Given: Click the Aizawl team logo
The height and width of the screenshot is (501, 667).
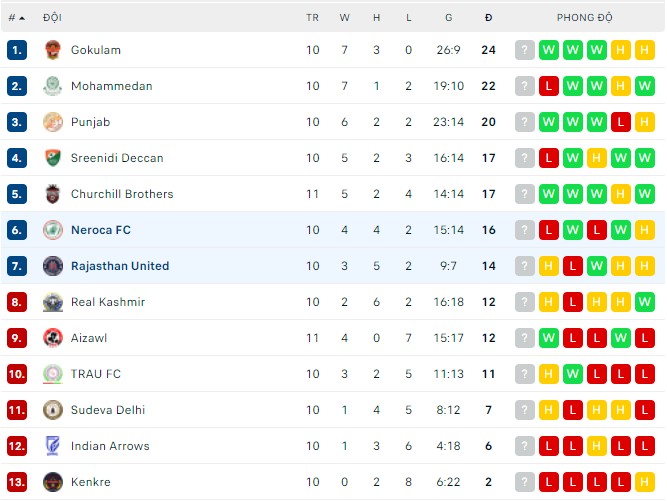Looking at the screenshot, I should [53, 338].
